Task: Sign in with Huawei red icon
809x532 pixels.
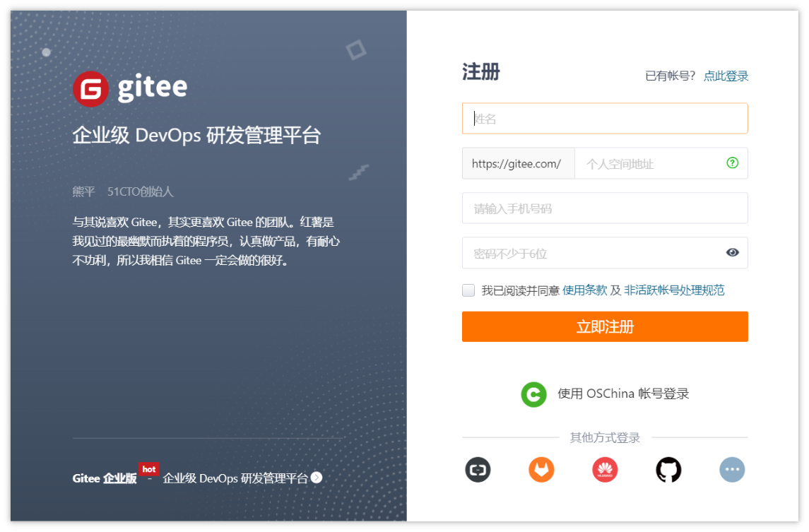Action: pos(605,470)
